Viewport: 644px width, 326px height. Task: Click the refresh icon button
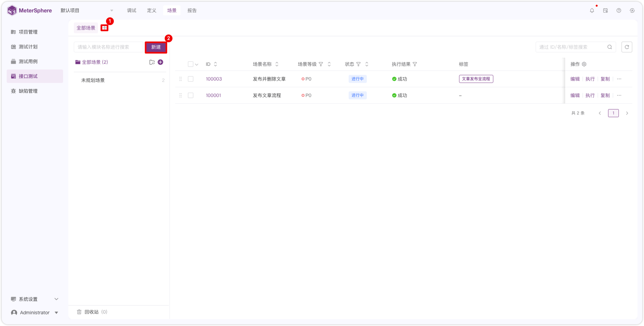[627, 47]
